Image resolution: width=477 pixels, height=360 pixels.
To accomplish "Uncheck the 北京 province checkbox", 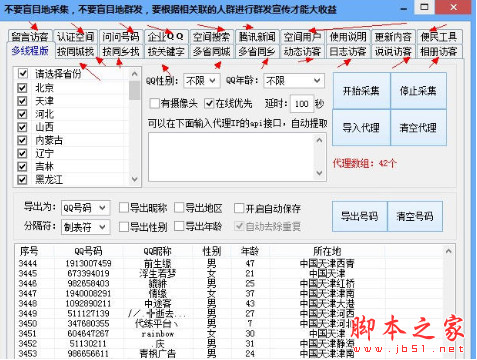I will pos(22,88).
